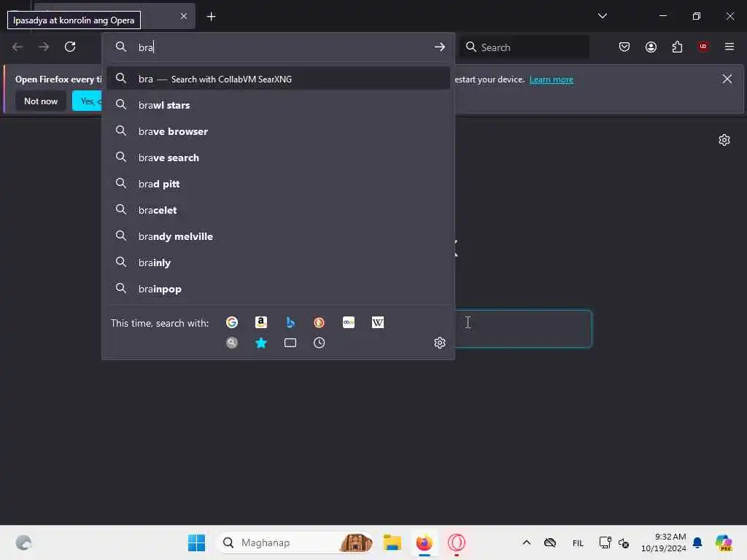Search this time with DuckDuckGo

coord(320,322)
